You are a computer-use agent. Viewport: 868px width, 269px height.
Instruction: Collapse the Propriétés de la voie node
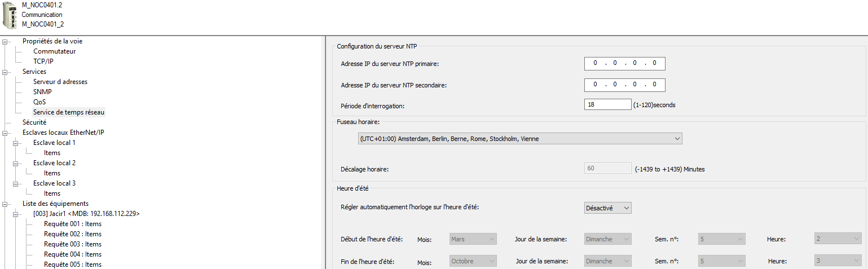[x=5, y=41]
